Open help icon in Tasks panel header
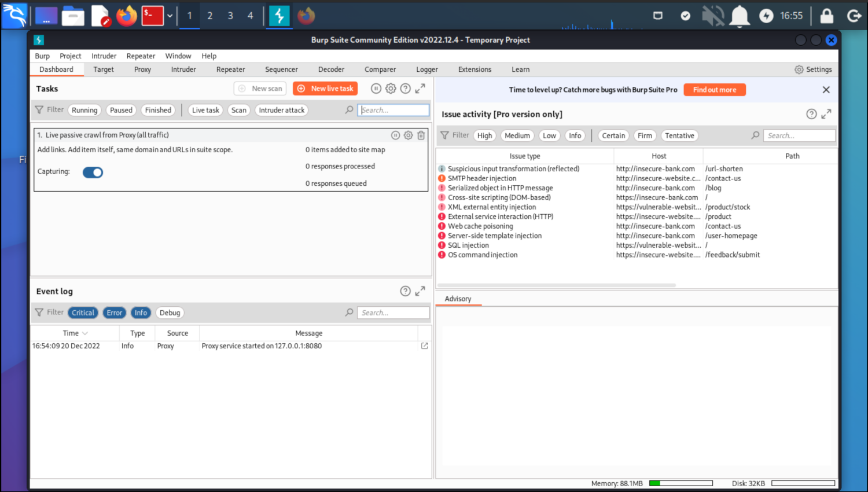This screenshot has width=868, height=492. 406,89
